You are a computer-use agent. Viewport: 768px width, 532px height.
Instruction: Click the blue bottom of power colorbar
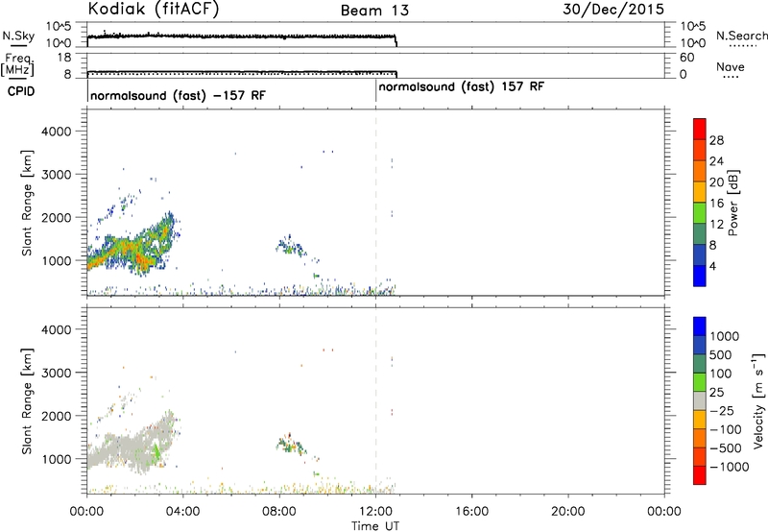700,276
